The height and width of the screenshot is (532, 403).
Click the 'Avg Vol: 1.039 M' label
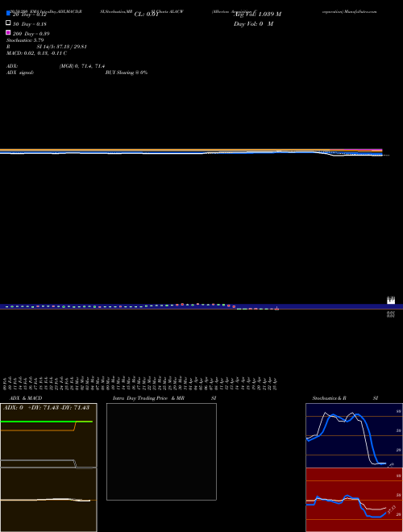[257, 15]
